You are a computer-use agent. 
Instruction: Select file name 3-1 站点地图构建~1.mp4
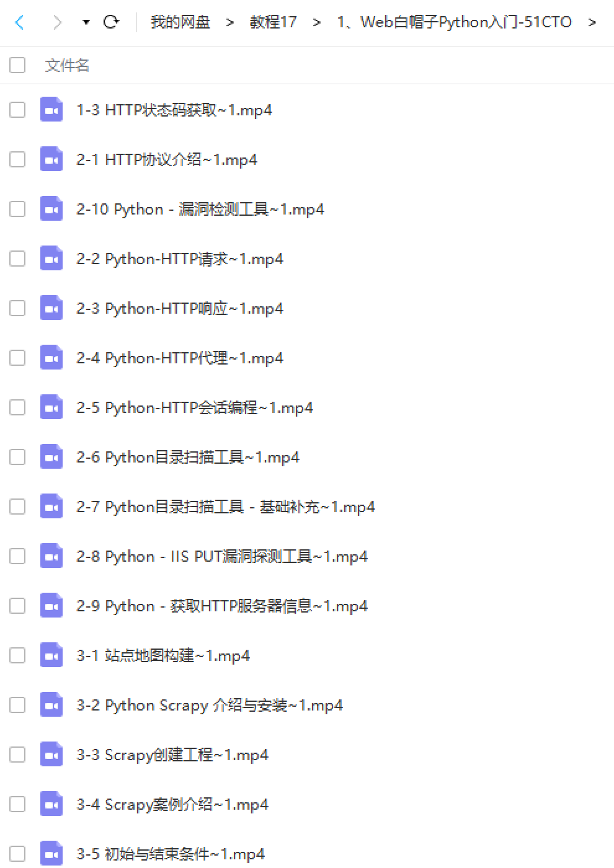(x=163, y=656)
